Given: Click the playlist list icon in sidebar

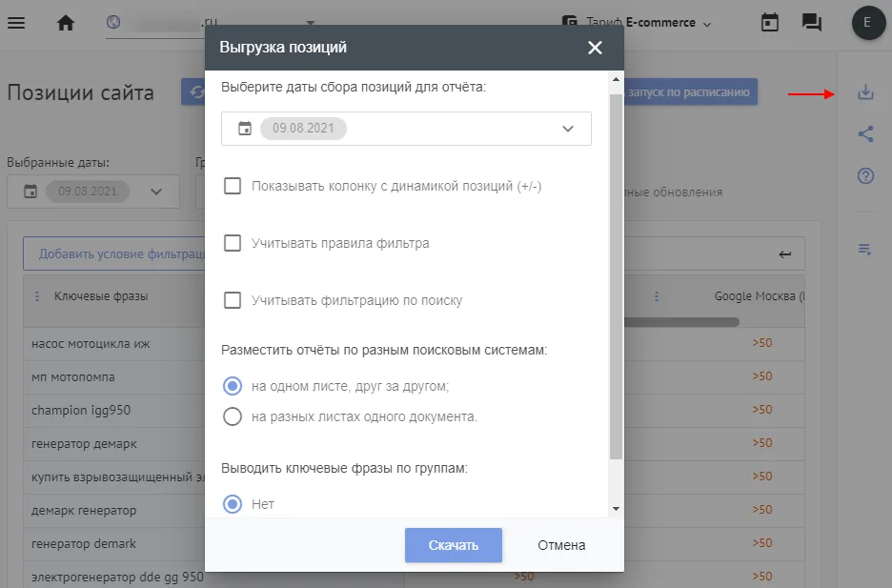Looking at the screenshot, I should (864, 249).
